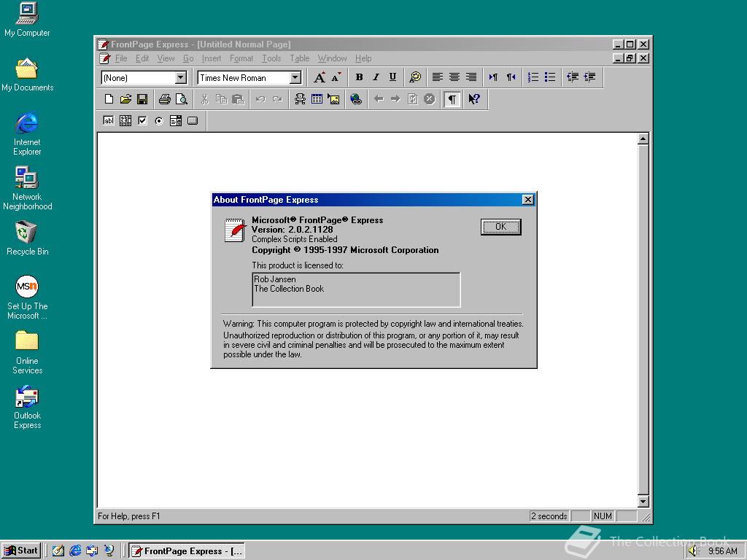Click the Stop loading icon

(x=429, y=99)
